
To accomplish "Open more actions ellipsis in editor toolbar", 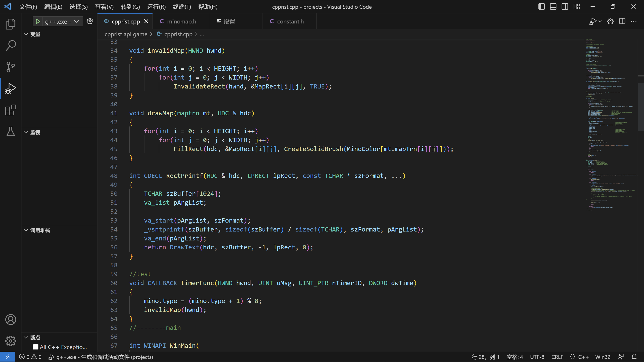I will point(634,21).
